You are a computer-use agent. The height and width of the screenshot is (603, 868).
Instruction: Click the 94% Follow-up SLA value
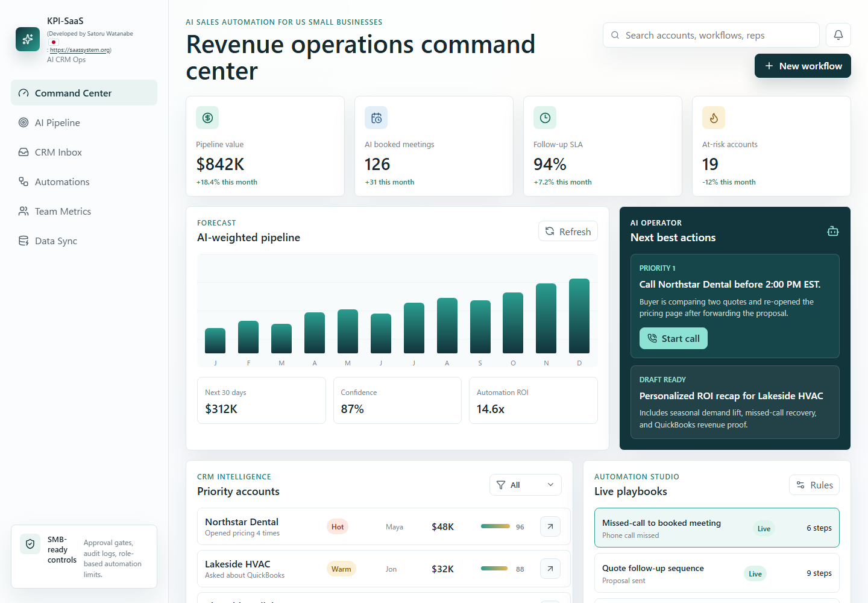pyautogui.click(x=550, y=164)
